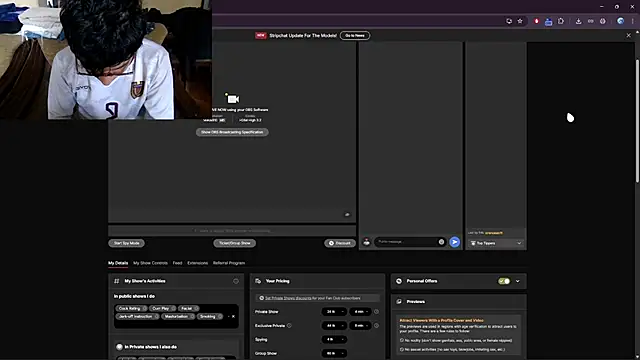Viewport: 640px width, 360px height.
Task: Open Exclusive Private token price dropdown
Action: click(x=334, y=326)
